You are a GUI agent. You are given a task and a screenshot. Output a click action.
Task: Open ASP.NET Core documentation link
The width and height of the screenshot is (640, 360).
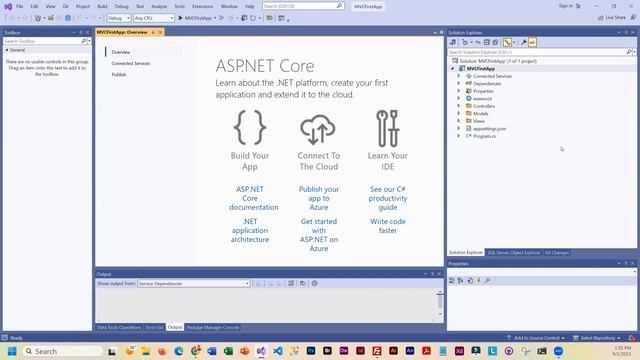[253, 198]
